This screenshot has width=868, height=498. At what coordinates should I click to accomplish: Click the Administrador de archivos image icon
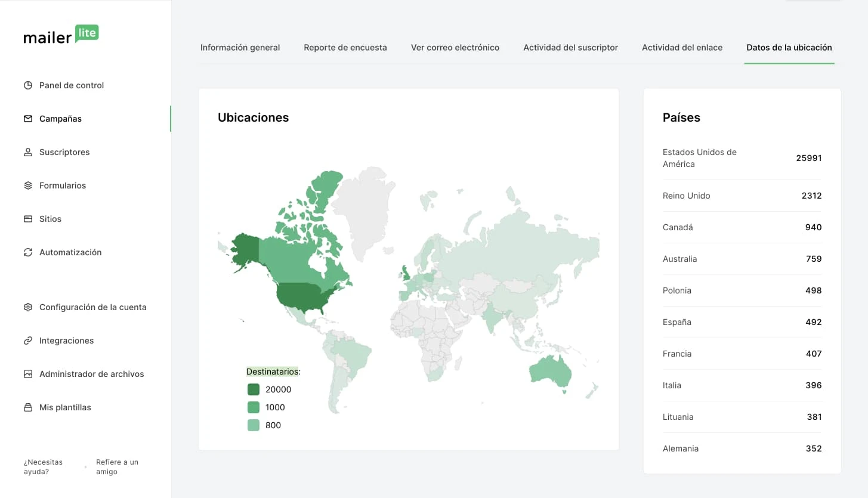(x=28, y=374)
